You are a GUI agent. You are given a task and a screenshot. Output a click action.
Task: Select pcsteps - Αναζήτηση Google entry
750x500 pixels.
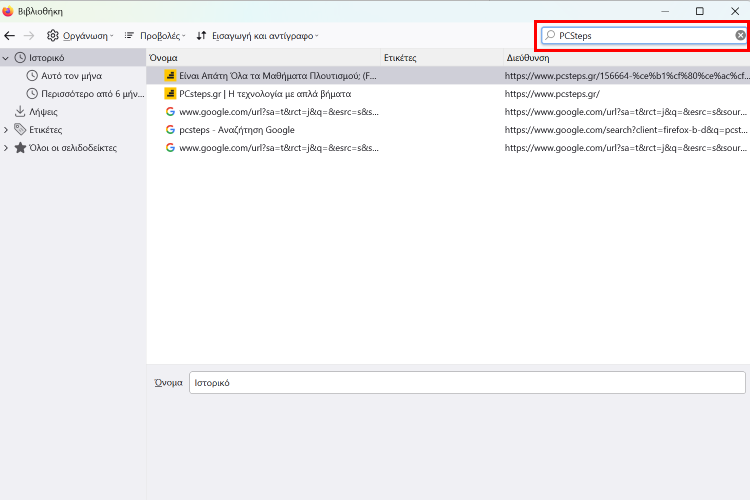coord(237,130)
